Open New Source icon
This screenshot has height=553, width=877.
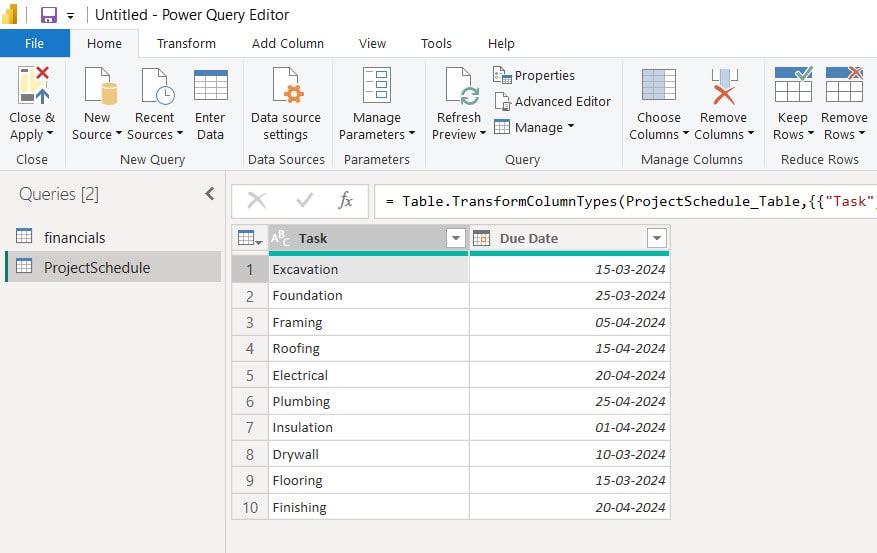click(x=100, y=86)
